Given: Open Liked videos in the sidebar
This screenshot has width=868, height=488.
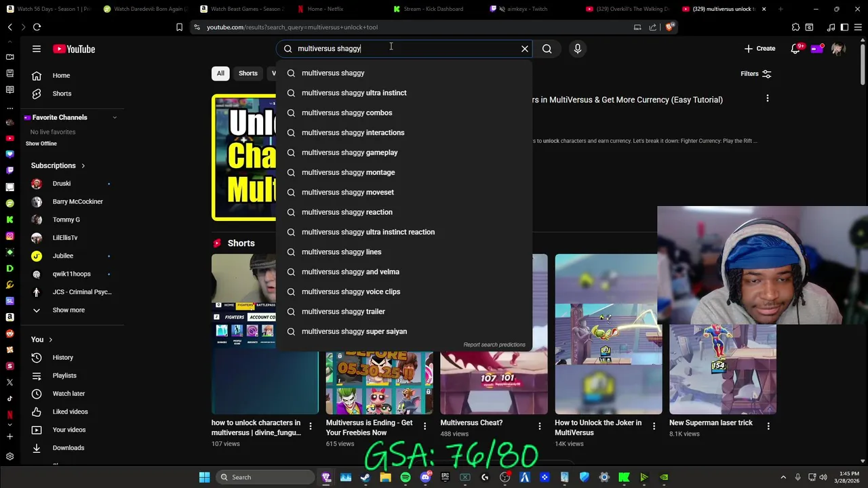Looking at the screenshot, I should point(70,411).
